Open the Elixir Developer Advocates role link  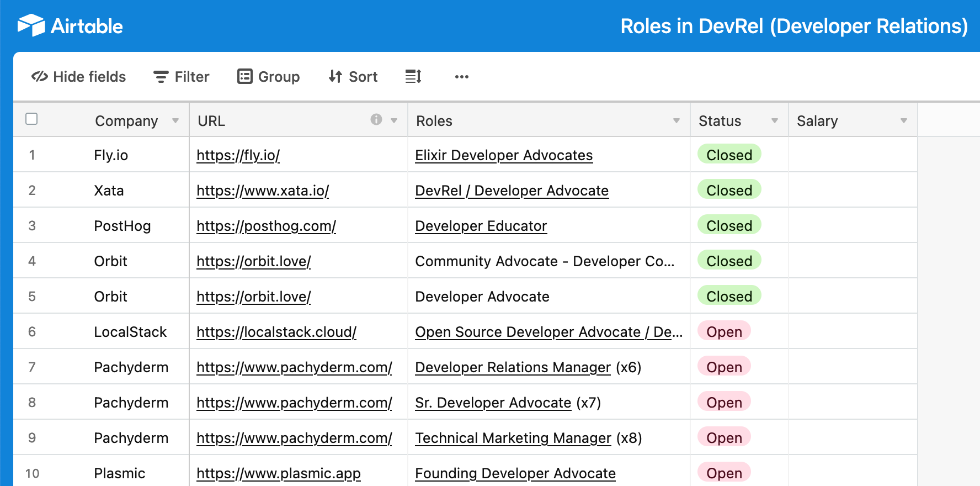(x=504, y=155)
